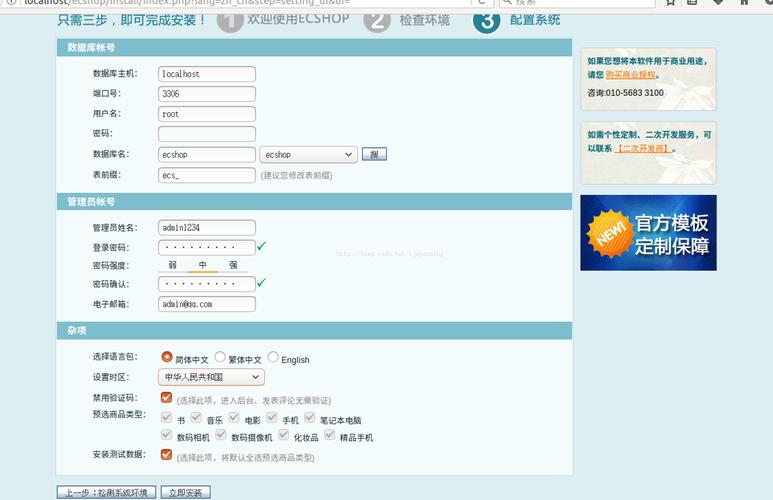Toggle the 禁用验证码 checkbox

point(166,397)
